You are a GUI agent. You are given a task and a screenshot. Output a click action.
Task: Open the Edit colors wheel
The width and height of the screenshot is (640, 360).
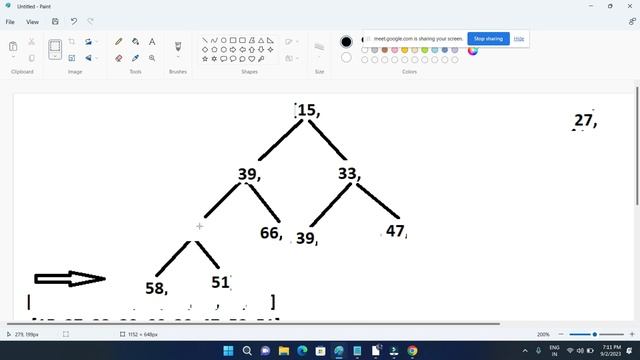(473, 51)
